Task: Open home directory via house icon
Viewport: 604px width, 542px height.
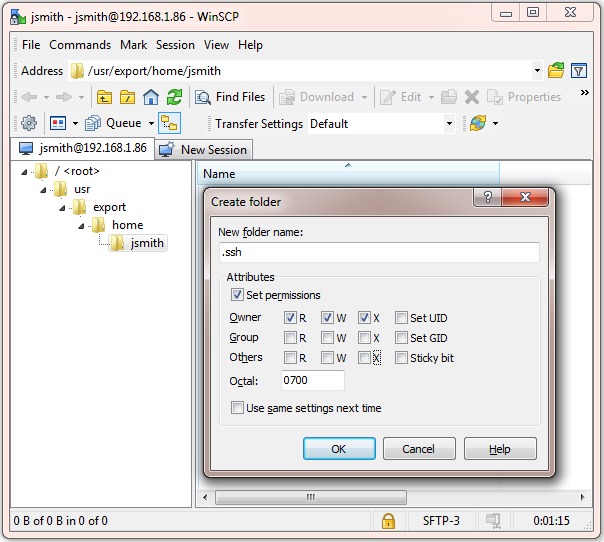Action: 151,97
